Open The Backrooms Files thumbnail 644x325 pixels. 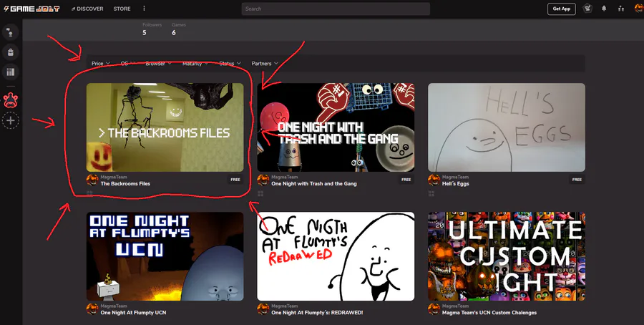click(165, 127)
